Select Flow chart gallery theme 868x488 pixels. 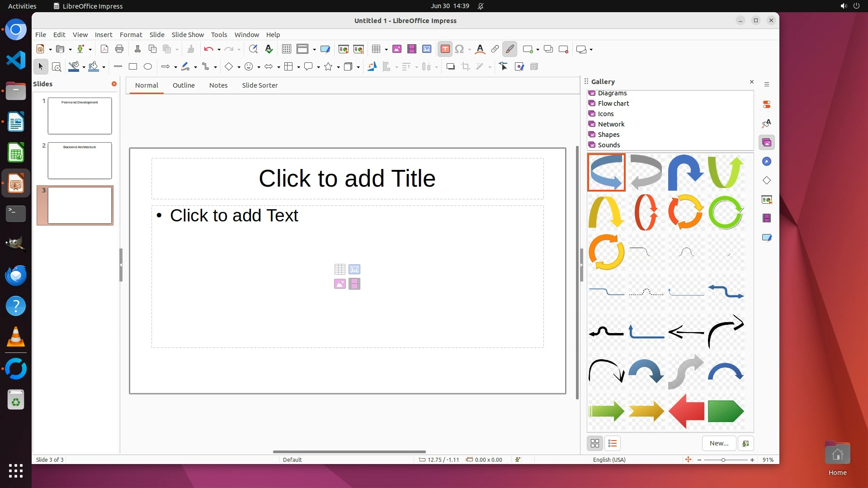[613, 103]
